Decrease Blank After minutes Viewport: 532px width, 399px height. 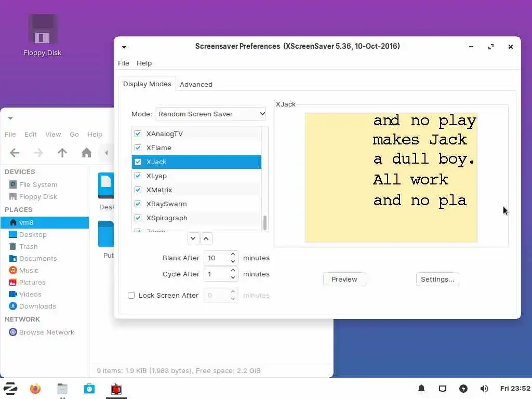coord(233,261)
